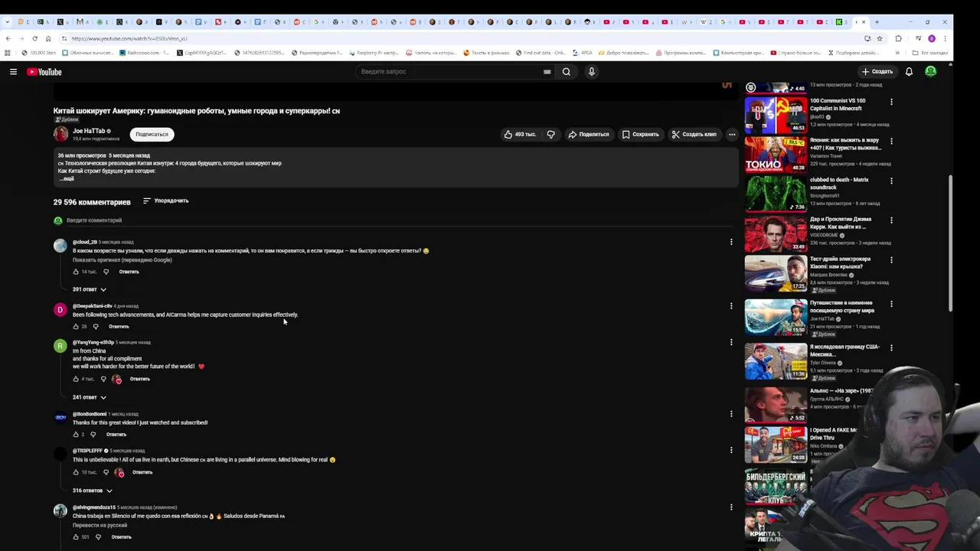Screen dimensions: 980x551
Task: Dislike the @DeepakSani comment
Action: click(x=95, y=326)
